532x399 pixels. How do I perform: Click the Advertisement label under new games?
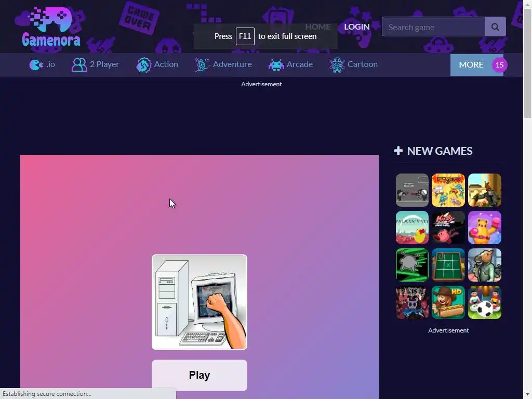448,330
